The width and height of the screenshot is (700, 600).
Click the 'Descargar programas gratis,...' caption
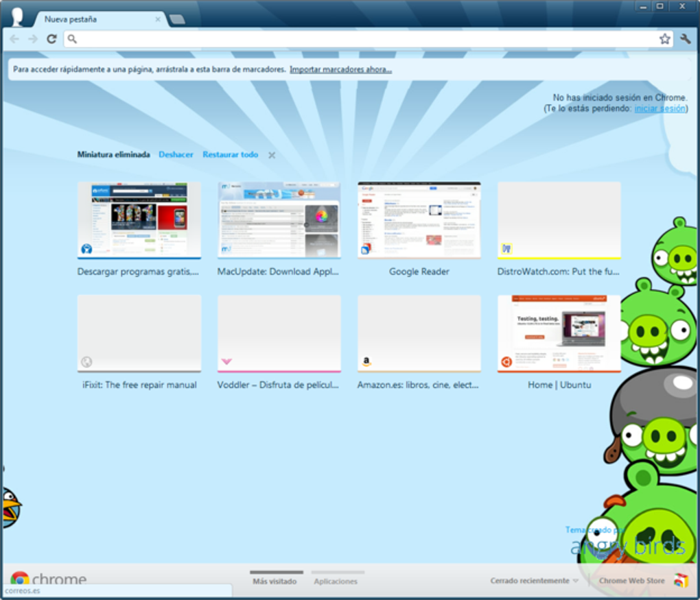click(x=138, y=272)
